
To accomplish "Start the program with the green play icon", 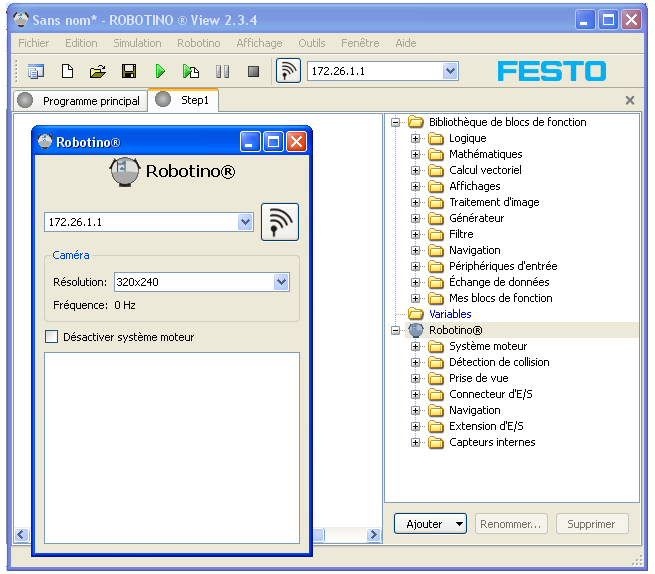I will (160, 71).
